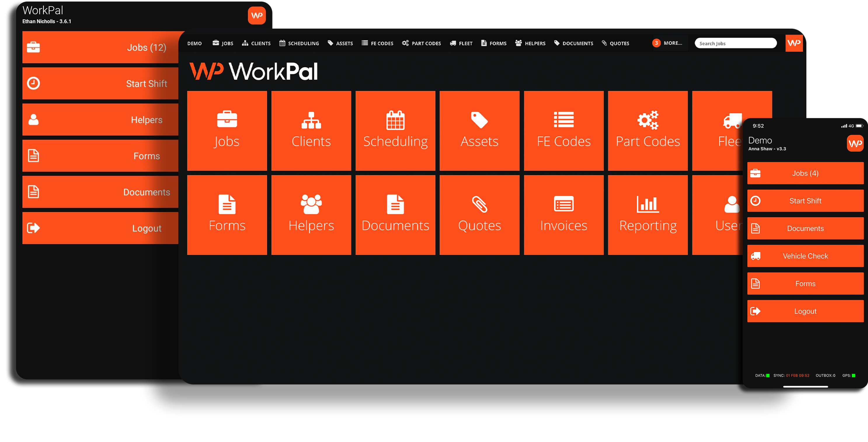The height and width of the screenshot is (442, 868).
Task: Open the Documents tile on the dashboard
Action: (395, 215)
